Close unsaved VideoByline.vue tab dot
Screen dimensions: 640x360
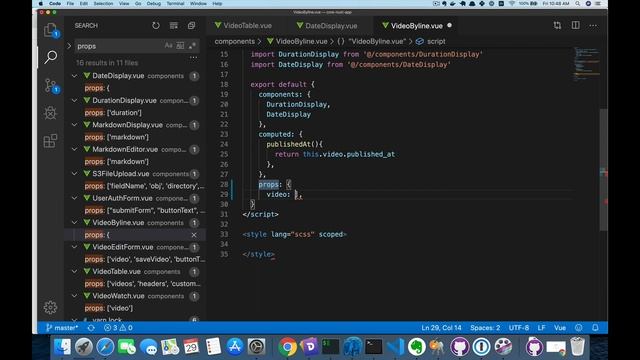449,25
